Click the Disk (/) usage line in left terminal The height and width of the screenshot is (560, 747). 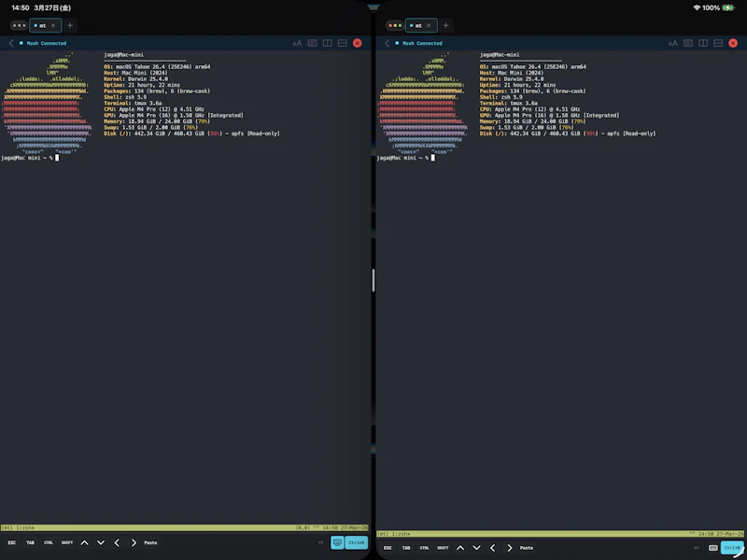191,133
